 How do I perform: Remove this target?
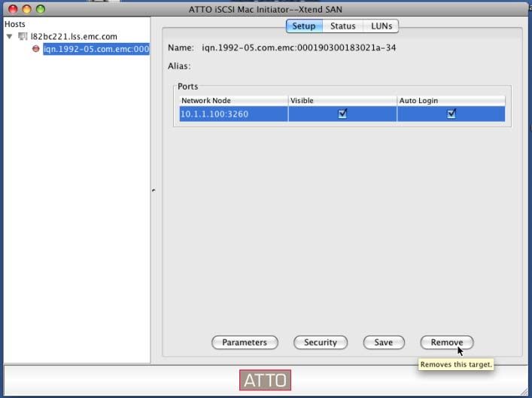coord(447,342)
